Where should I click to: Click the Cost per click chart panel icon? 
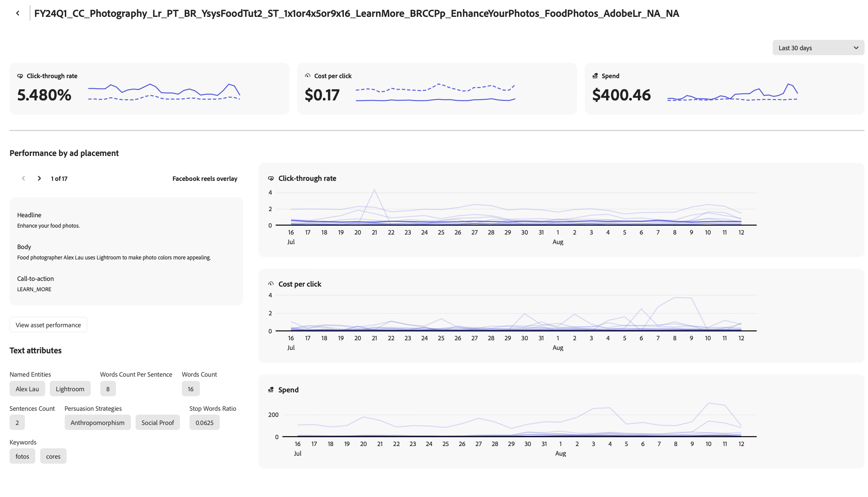click(271, 284)
